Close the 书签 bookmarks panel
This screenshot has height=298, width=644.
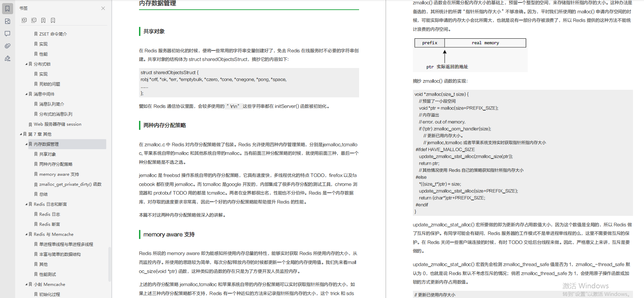point(103,8)
